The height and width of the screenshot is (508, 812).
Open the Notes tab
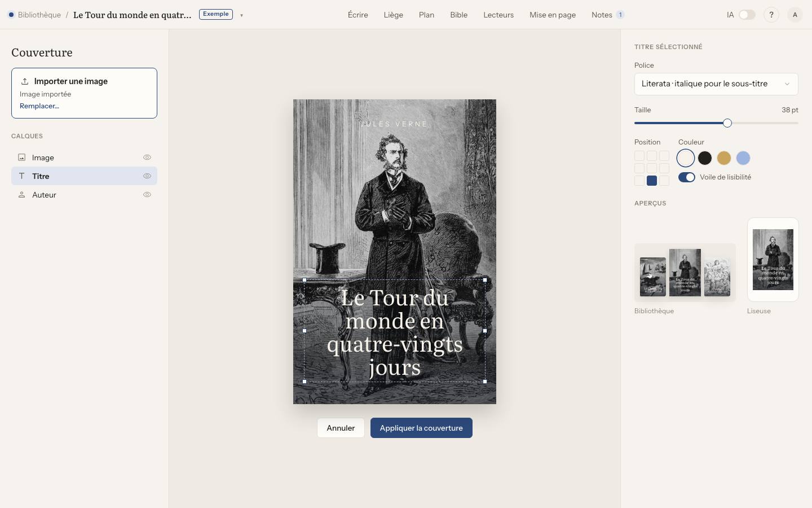click(608, 15)
